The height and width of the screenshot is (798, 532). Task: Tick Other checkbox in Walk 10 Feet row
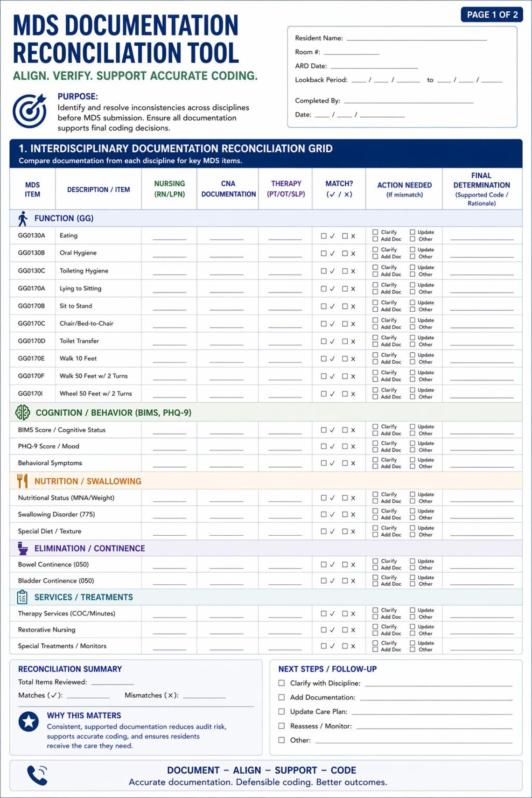[x=413, y=362]
